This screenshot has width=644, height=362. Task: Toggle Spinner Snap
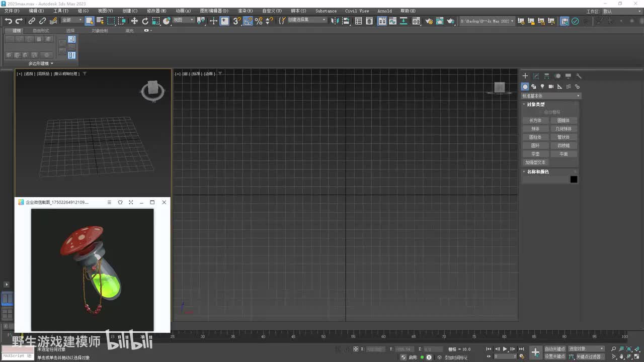tap(269, 21)
